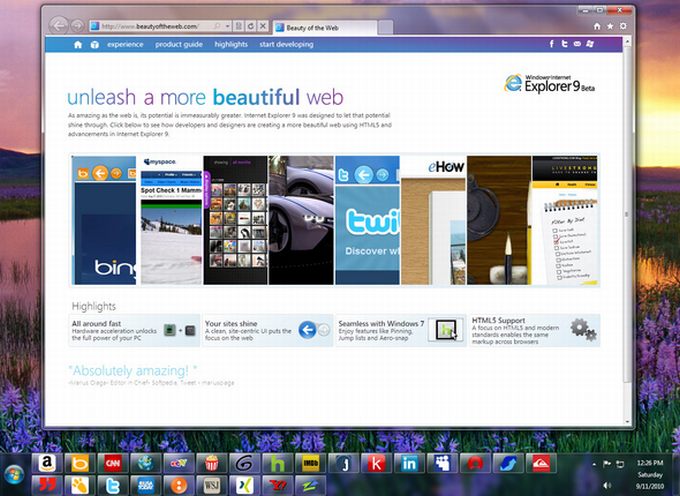Open pinned Quiksilver wave taskbar icon
The height and width of the screenshot is (496, 680).
[x=541, y=464]
